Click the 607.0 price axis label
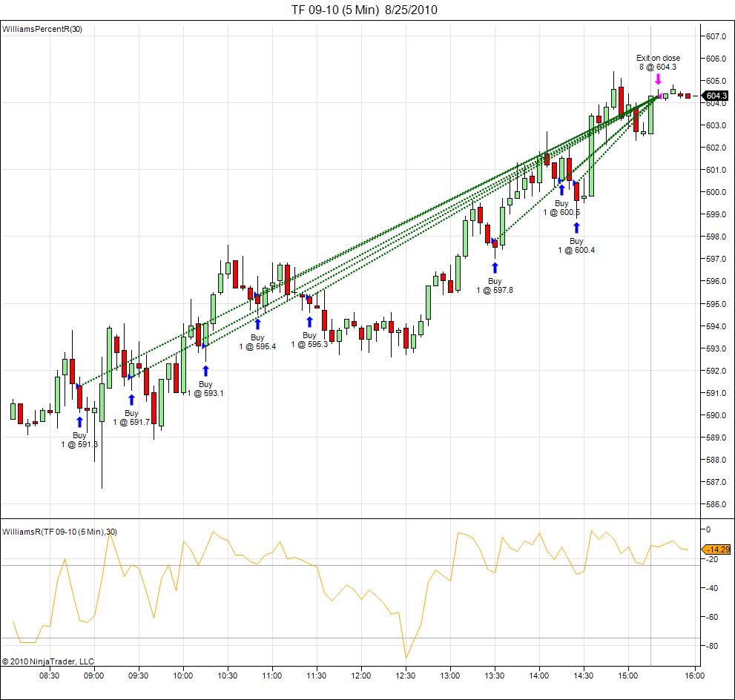The height and width of the screenshot is (700, 735). pos(716,36)
